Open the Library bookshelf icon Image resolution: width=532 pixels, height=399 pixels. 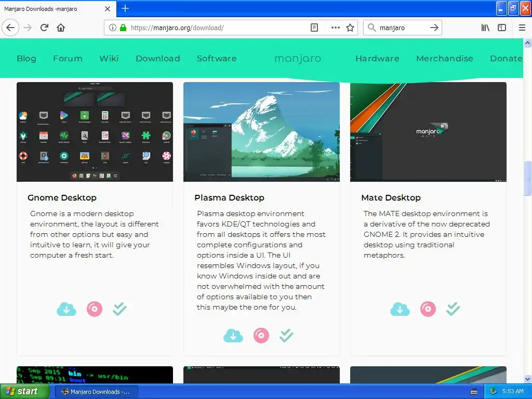click(x=485, y=28)
